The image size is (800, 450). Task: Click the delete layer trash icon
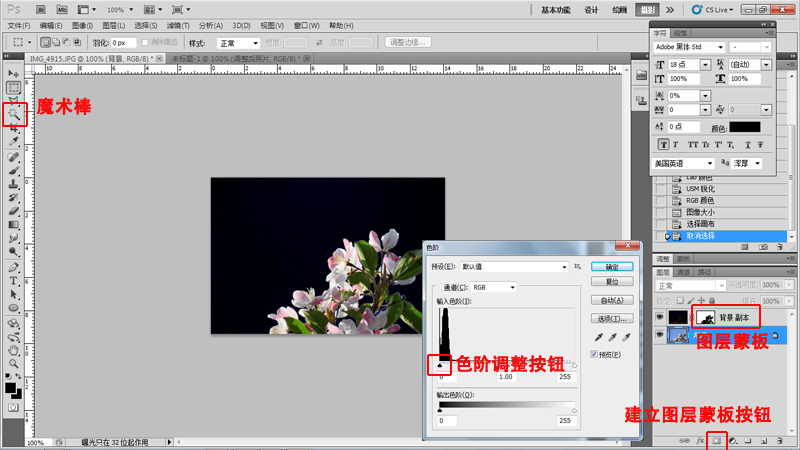777,440
